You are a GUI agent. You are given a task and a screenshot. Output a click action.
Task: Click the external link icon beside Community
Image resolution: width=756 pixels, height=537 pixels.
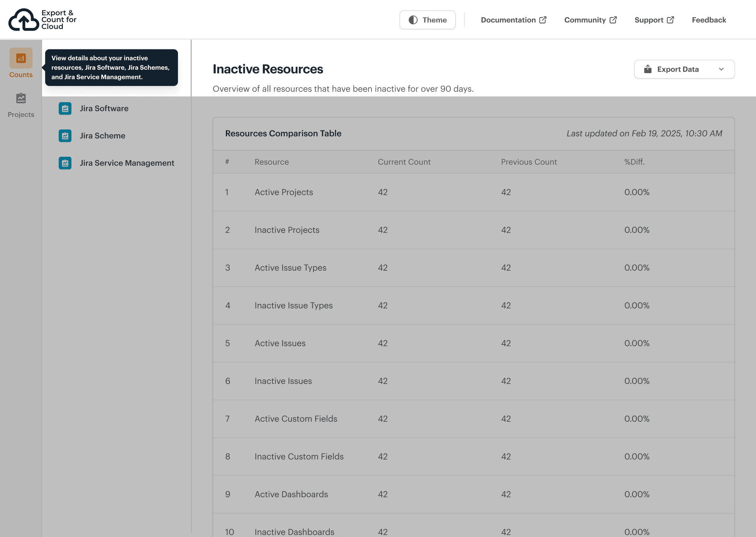tap(614, 20)
